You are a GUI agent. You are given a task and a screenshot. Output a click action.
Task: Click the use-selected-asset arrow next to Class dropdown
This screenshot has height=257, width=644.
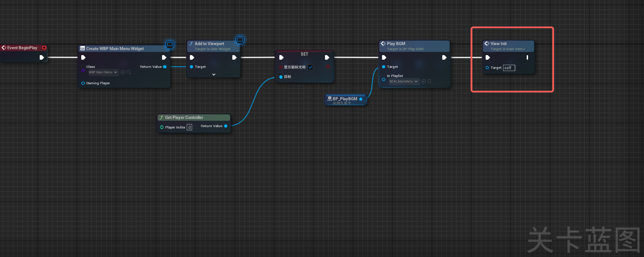point(123,72)
